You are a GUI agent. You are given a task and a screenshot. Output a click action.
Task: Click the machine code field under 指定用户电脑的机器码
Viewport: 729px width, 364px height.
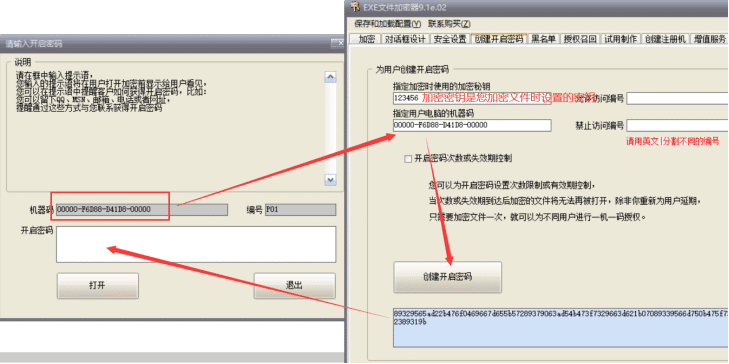472,126
